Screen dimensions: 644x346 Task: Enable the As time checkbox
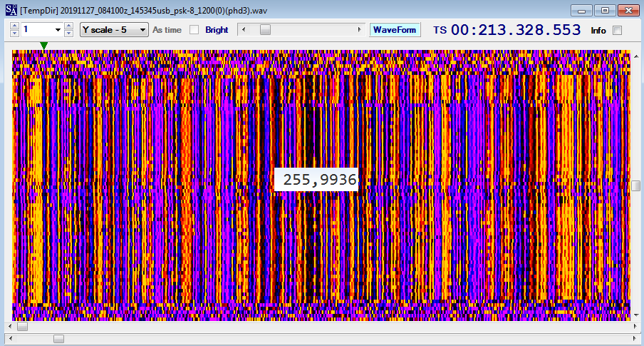(x=194, y=30)
